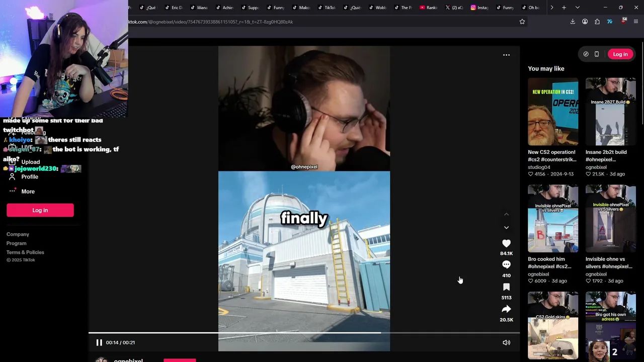Switch to the Wobb browser tab

[x=378, y=8]
